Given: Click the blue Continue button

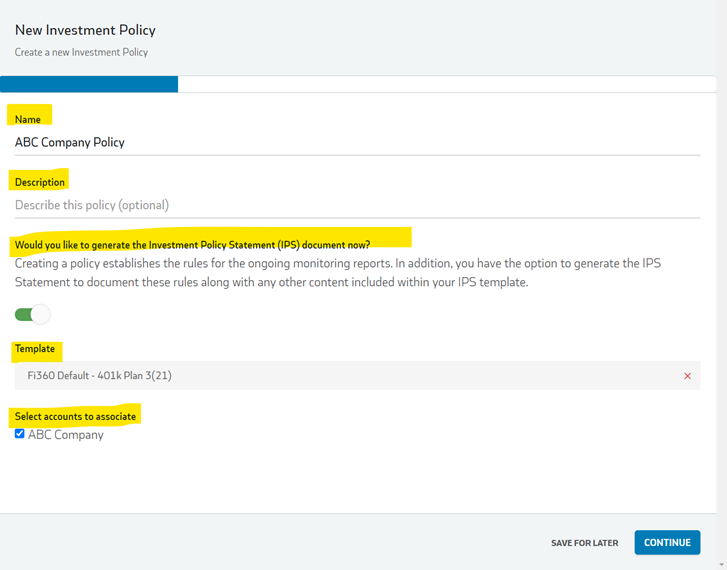Looking at the screenshot, I should pos(667,542).
